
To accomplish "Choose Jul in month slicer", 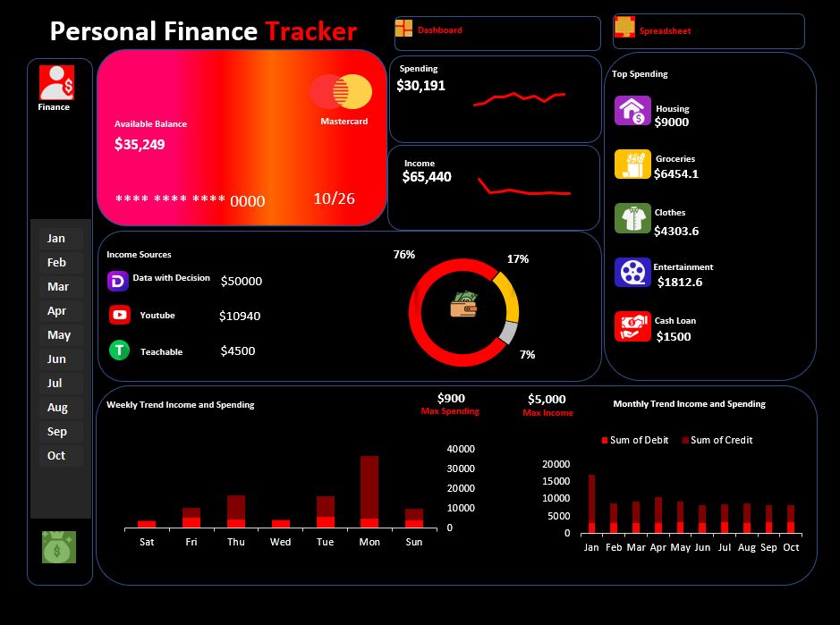I will tap(61, 383).
